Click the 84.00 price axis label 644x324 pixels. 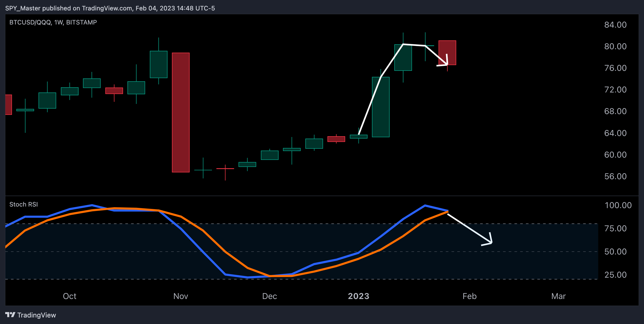[x=615, y=25]
